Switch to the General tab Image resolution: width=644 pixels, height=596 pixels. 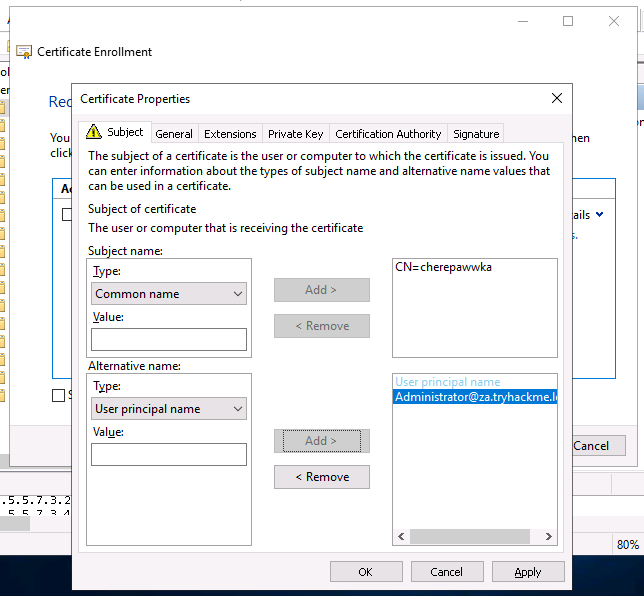(x=174, y=134)
